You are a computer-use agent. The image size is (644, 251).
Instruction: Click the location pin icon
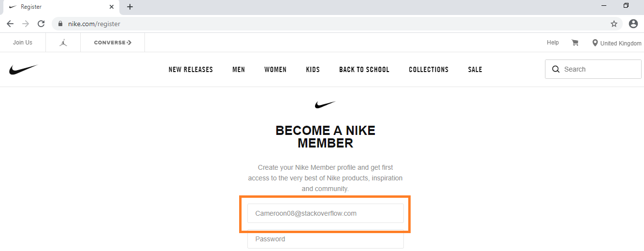595,43
